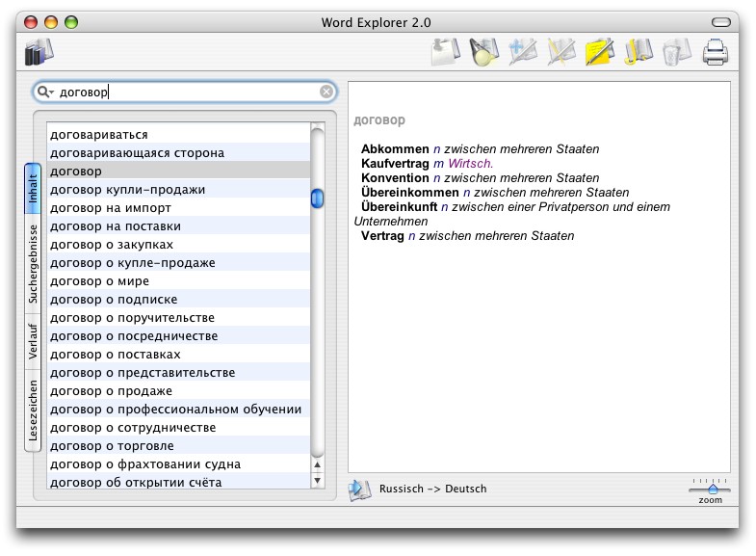Image resolution: width=756 pixels, height=556 pixels.
Task: Switch to the Suchergebnisse tab
Action: tap(33, 264)
